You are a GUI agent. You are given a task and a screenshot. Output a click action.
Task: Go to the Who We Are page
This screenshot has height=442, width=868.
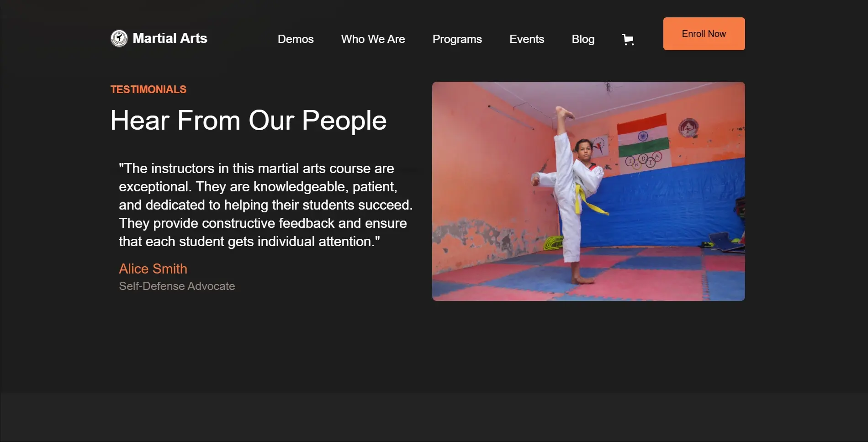point(373,39)
